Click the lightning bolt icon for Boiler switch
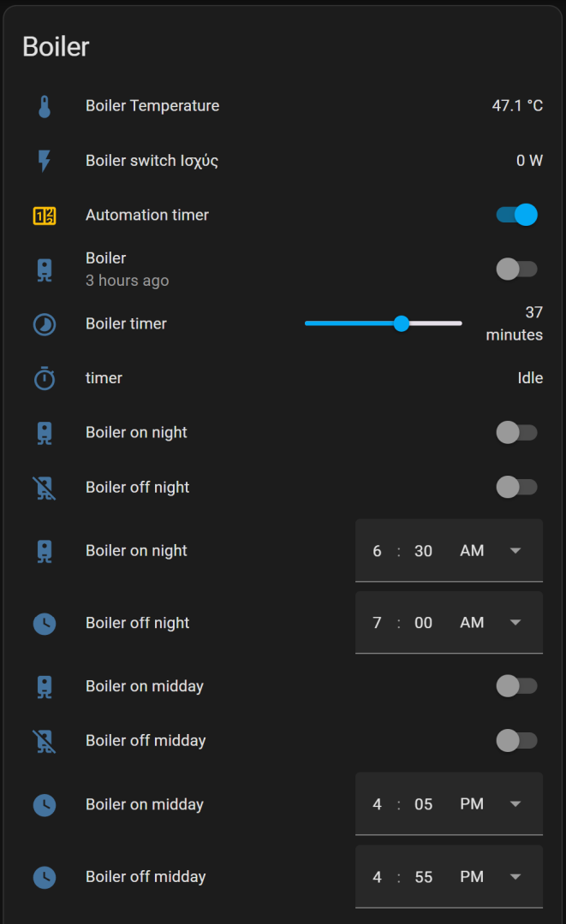 coord(45,161)
